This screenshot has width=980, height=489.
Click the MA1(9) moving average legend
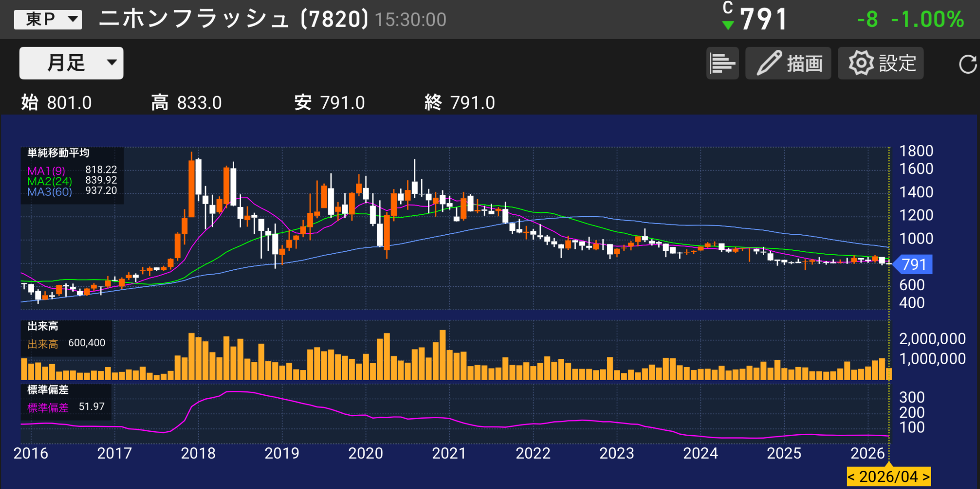46,171
